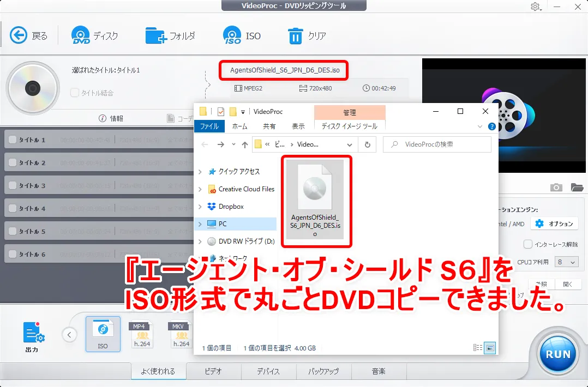Expand DVD RW ドライブ (D:) node
This screenshot has width=588, height=387.
[x=200, y=241]
